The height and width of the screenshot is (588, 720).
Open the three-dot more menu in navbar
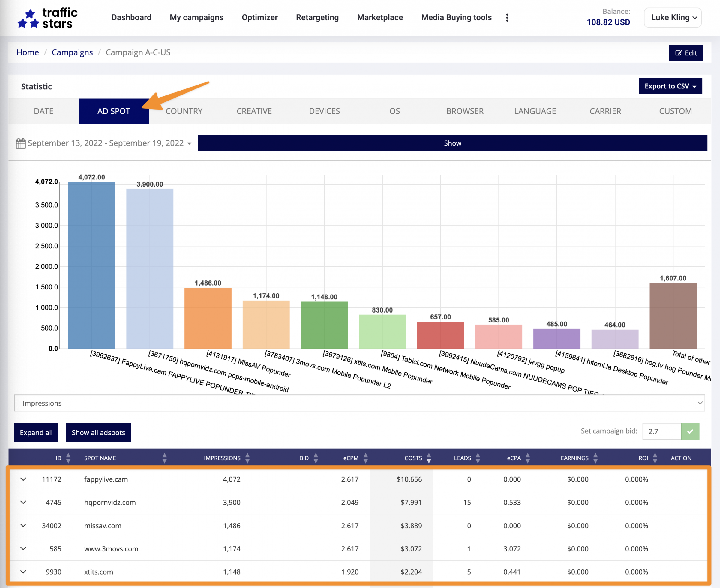tap(507, 18)
